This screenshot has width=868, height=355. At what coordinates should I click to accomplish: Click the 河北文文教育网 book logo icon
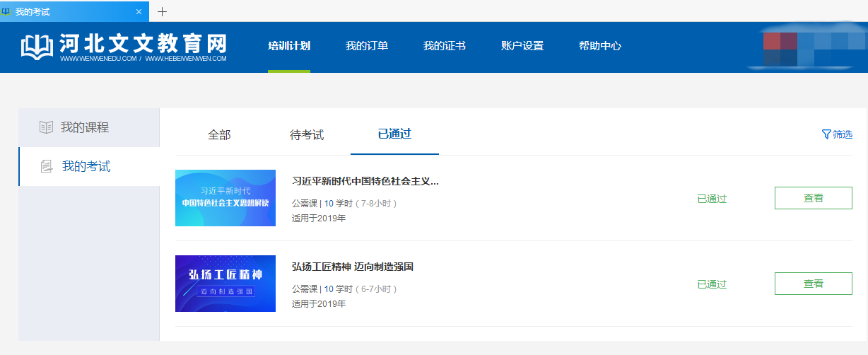[x=37, y=47]
